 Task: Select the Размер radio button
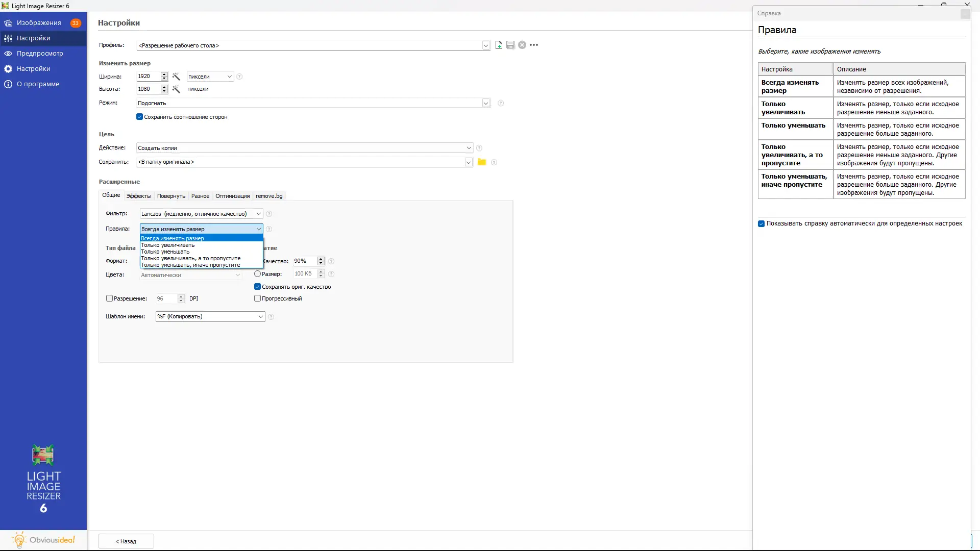(x=258, y=274)
